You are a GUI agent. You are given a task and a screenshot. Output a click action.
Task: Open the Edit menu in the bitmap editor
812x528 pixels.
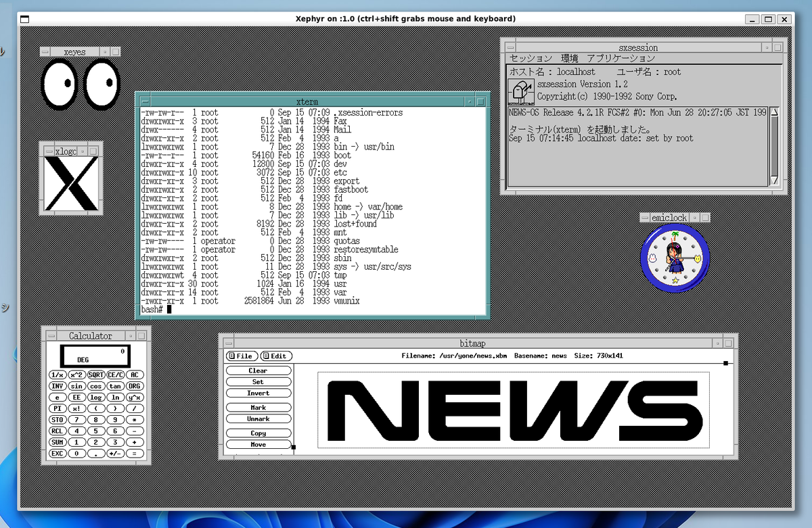point(276,356)
